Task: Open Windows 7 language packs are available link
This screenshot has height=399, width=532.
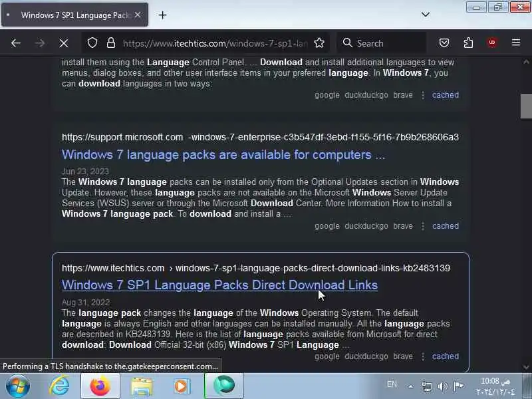Action: 223,155
